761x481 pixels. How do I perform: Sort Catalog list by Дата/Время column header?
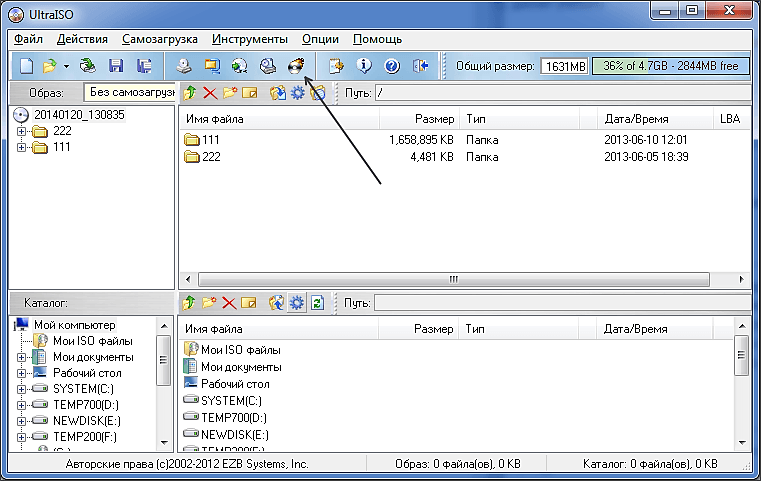[x=654, y=329]
